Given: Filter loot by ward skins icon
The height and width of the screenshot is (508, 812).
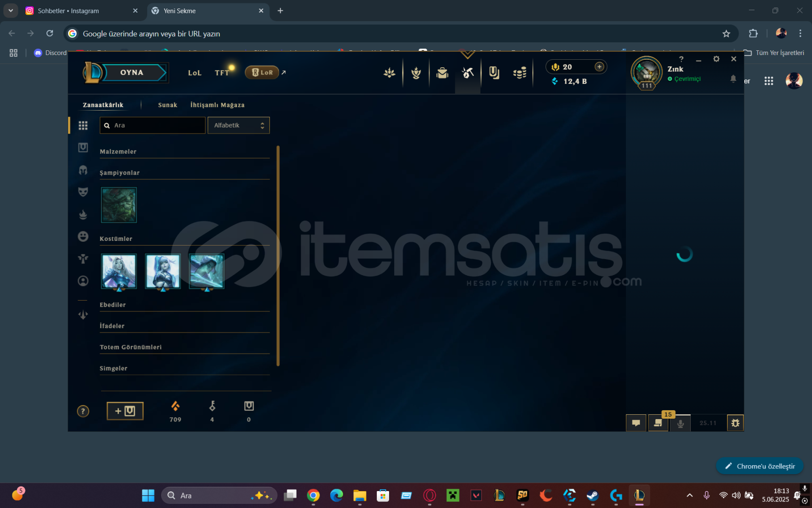Looking at the screenshot, I should point(83,259).
